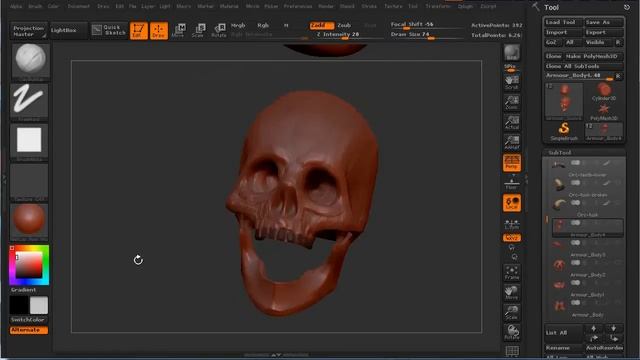The image size is (640, 360).
Task: Open the Preferences menu
Action: pyautogui.click(x=298, y=6)
